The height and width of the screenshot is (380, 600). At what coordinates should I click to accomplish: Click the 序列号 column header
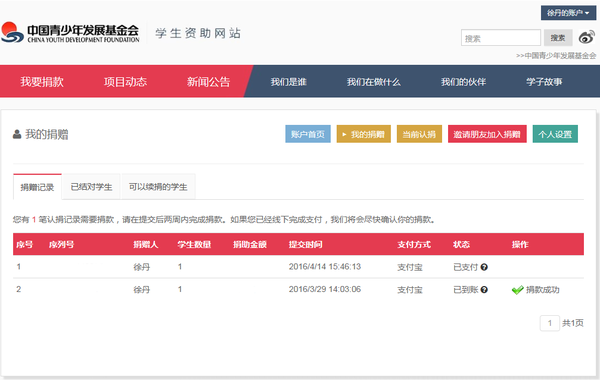coord(61,245)
